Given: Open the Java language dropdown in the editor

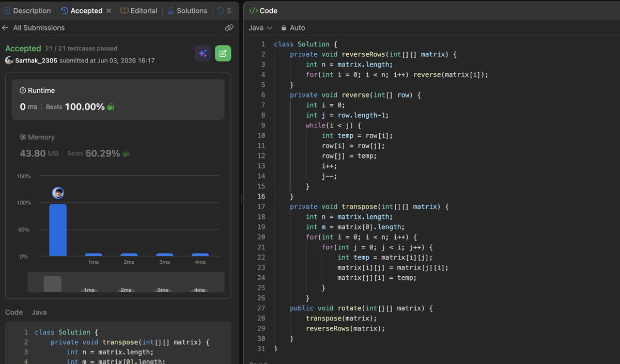Looking at the screenshot, I should click(260, 28).
